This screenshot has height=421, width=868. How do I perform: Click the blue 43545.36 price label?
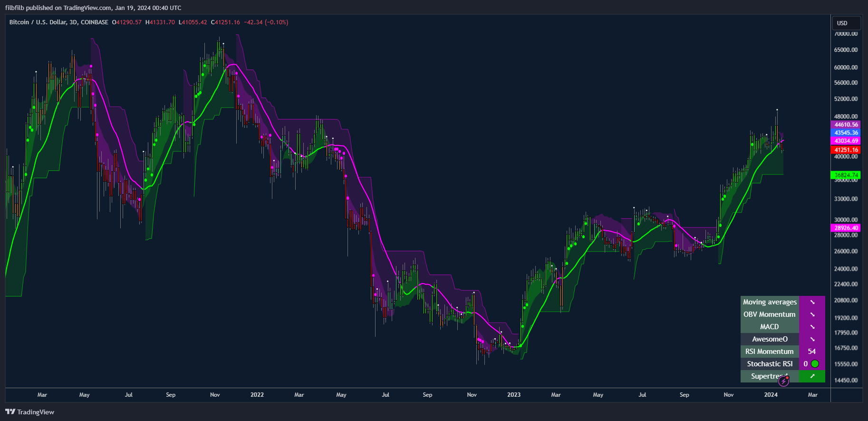846,133
